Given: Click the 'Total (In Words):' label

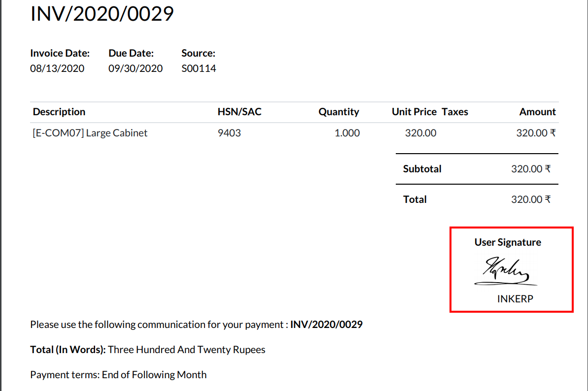Looking at the screenshot, I should [x=68, y=350].
